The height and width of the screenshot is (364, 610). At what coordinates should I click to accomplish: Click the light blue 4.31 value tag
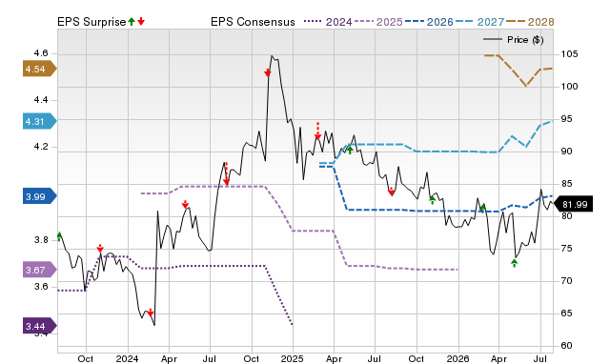(x=40, y=121)
